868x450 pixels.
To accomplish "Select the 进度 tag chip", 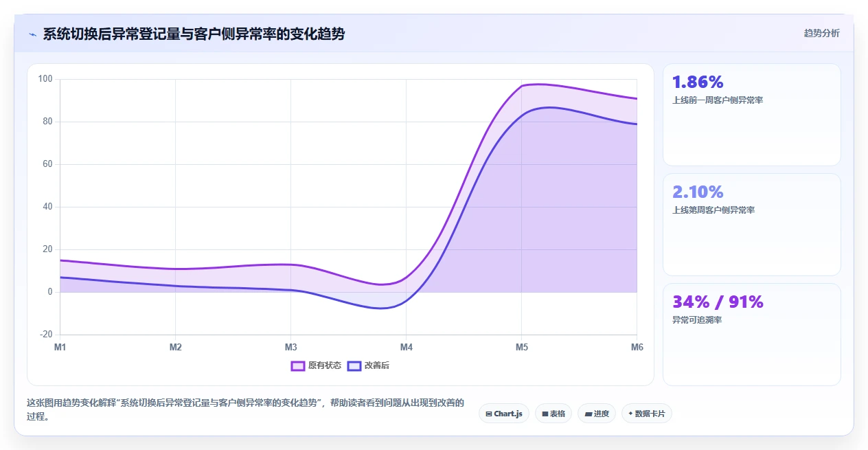I will point(597,414).
